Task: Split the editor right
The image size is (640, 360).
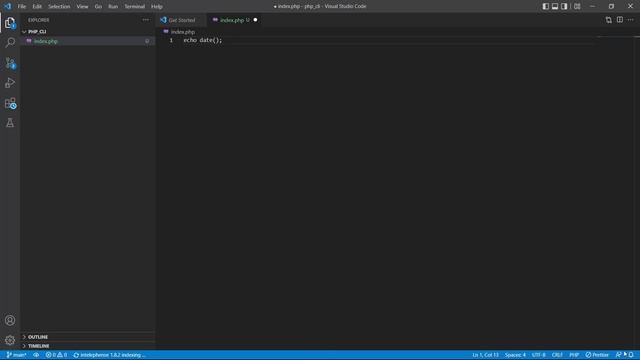Action: click(x=620, y=20)
